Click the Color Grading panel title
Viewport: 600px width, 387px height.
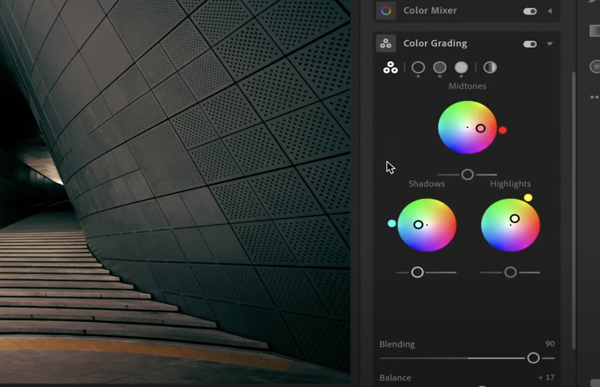(x=435, y=43)
